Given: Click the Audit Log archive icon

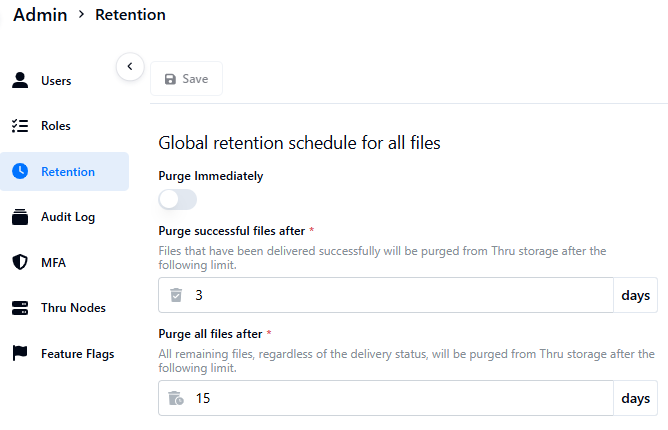Looking at the screenshot, I should 19,217.
